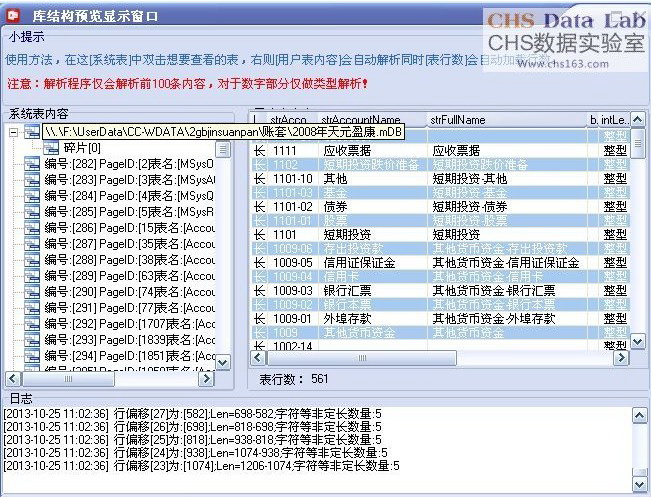The image size is (651, 497).
Task: Click table icon for 编号:[282] row
Action: pos(32,164)
